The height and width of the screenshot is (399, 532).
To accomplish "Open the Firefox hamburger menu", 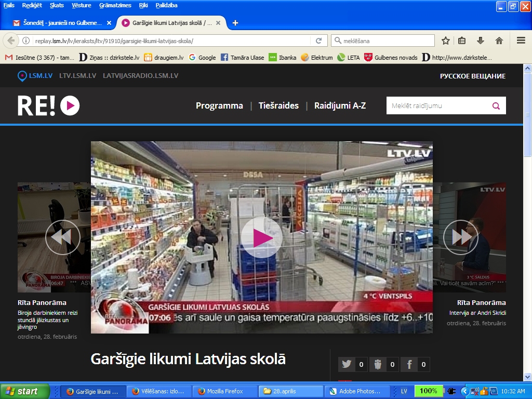I will click(x=520, y=40).
